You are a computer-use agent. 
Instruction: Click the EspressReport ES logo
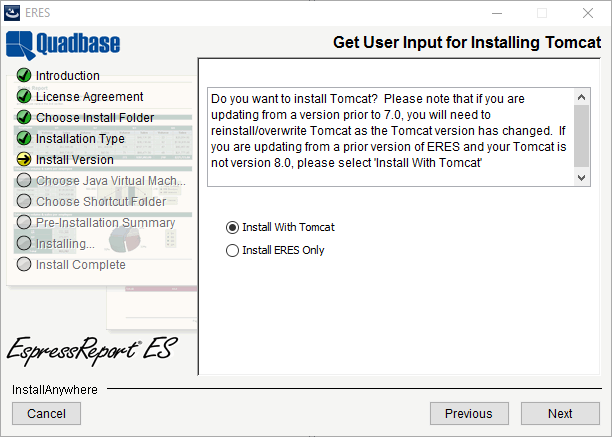click(x=92, y=351)
